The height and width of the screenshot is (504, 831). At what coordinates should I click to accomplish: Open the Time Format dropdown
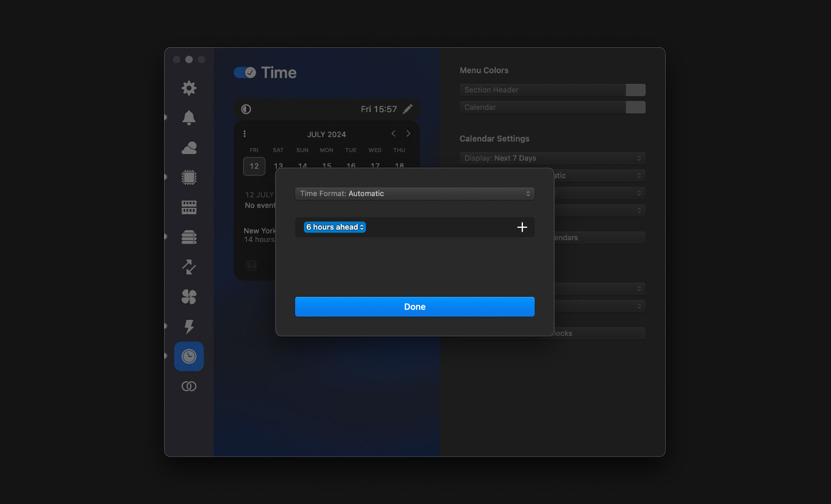point(415,194)
